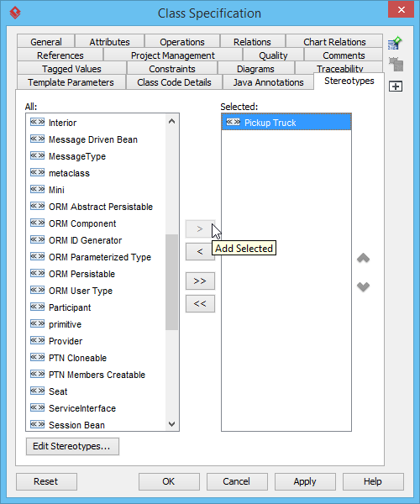Click scrollbar up arrow in All list
The height and width of the screenshot is (504, 420).
172,121
